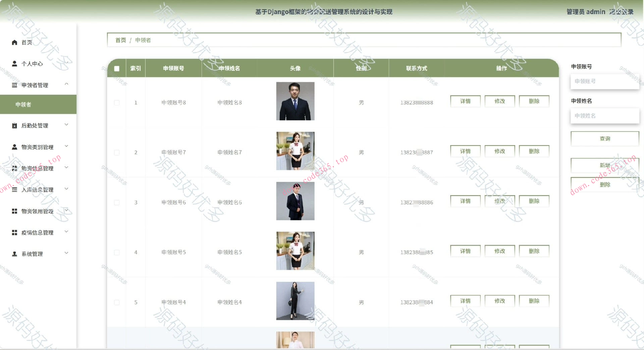
Task: Click the user icon for 物资类别管理
Action: pyautogui.click(x=14, y=147)
